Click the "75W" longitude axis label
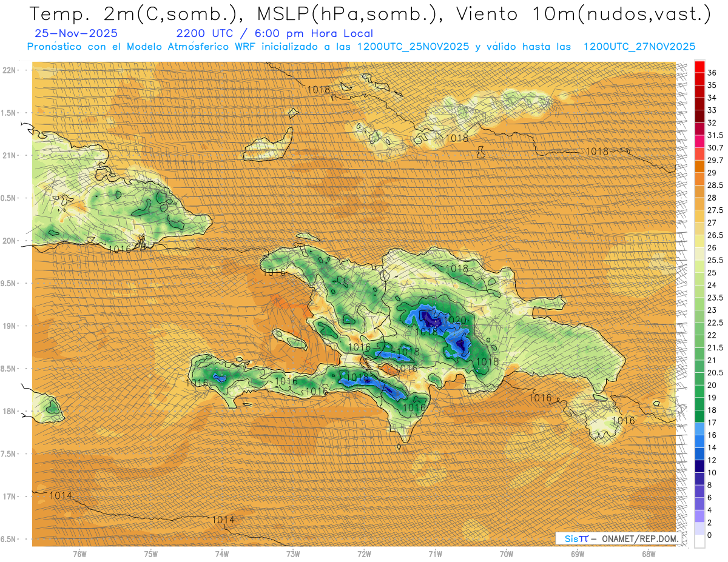 point(151,554)
